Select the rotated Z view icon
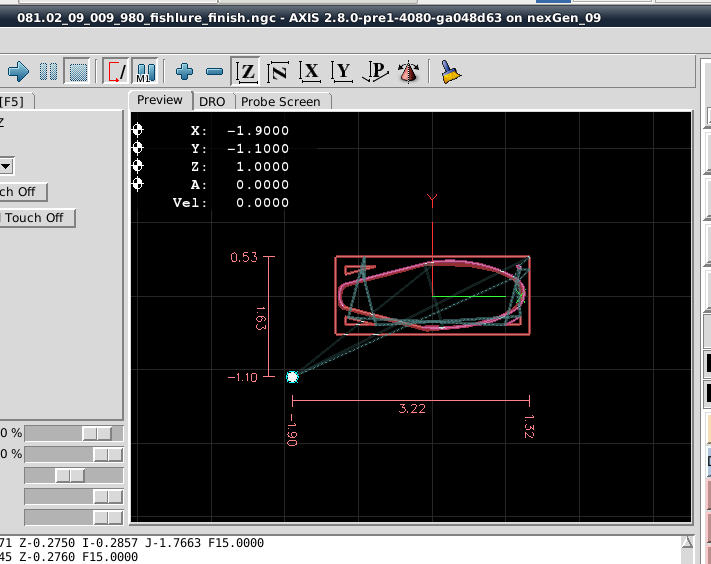 278,71
